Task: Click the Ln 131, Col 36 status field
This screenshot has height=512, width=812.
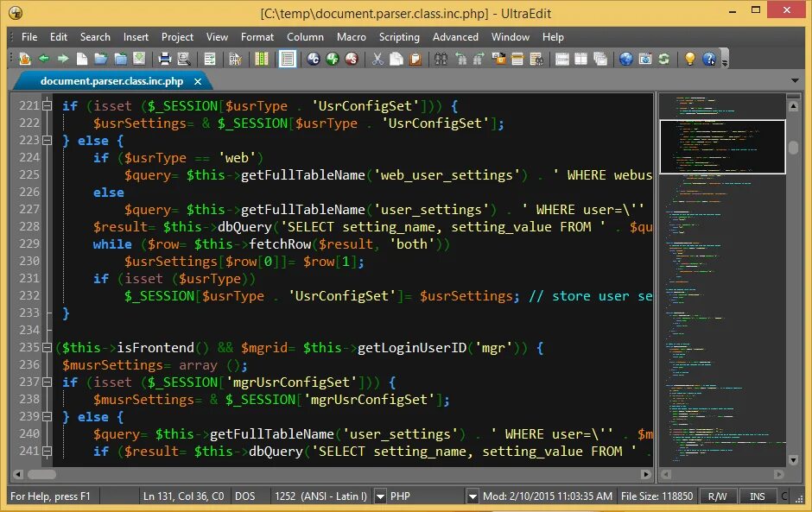Action: coord(183,496)
